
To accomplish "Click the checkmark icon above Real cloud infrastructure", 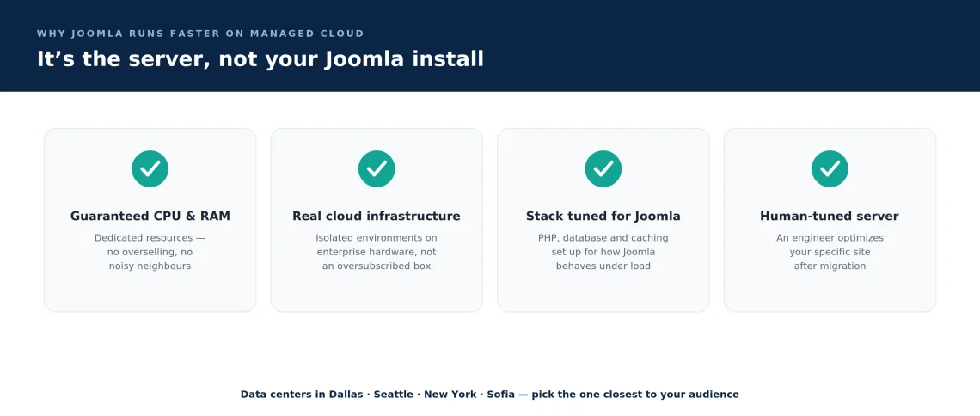I will pos(377,168).
